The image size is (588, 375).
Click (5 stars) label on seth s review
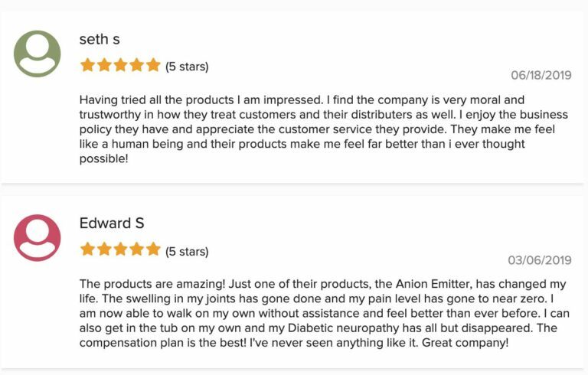click(x=187, y=67)
